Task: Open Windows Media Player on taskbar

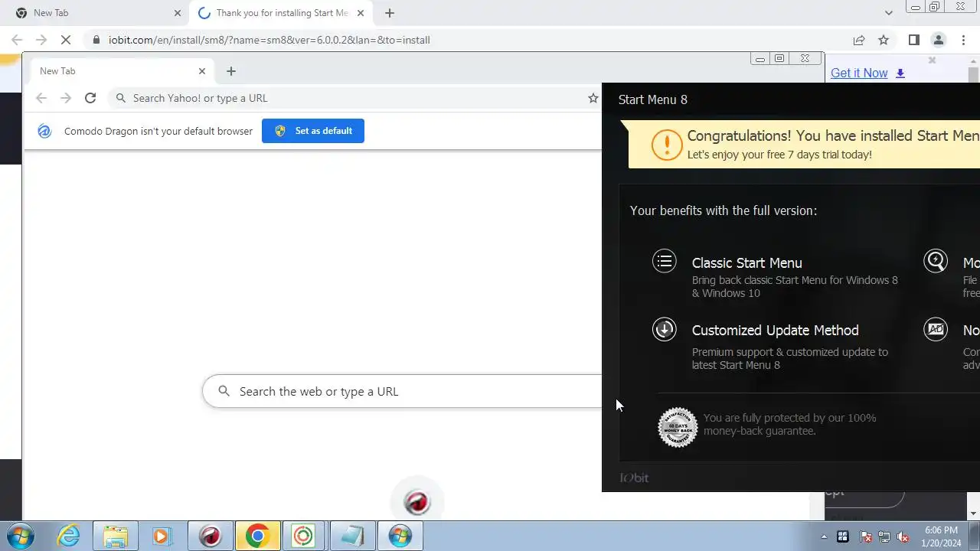Action: click(162, 536)
